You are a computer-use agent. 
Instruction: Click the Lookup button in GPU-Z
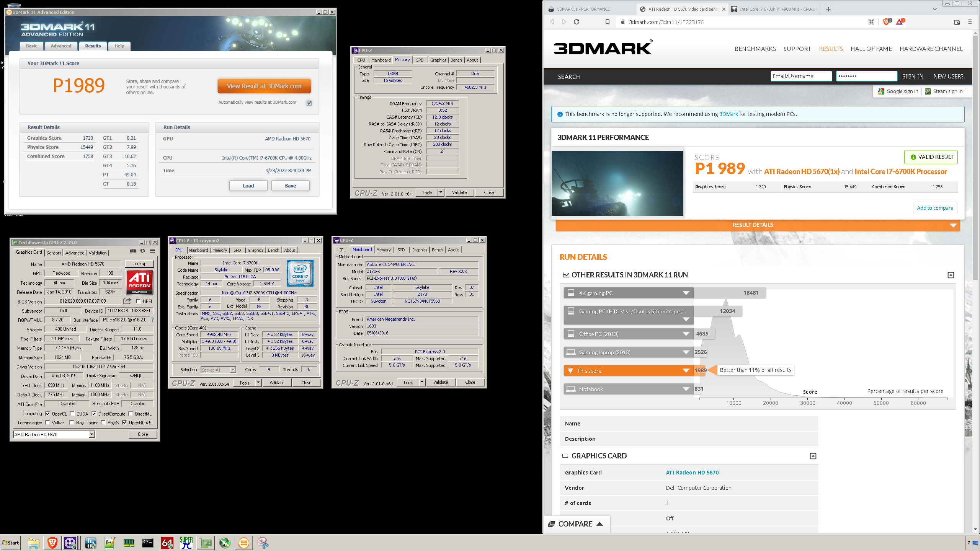139,264
